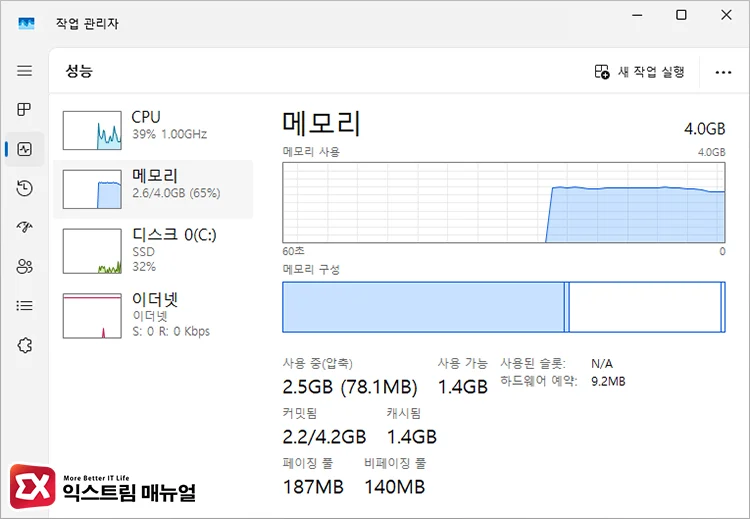Image resolution: width=750 pixels, height=519 pixels.
Task: Click the CPU mini graph thumbnail
Action: pyautogui.click(x=92, y=130)
